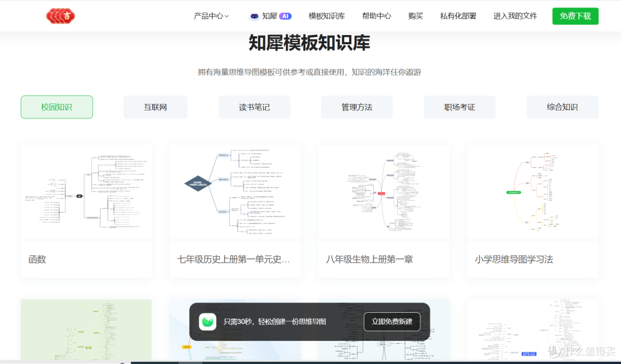Viewport: 621px width, 364px height.
Task: Click the 函数 template title
Action: pyautogui.click(x=37, y=259)
